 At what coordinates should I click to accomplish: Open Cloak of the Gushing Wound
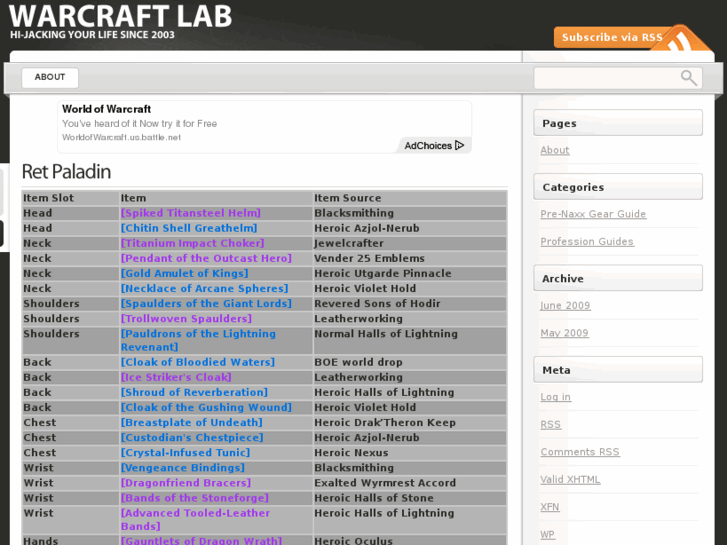pos(206,407)
